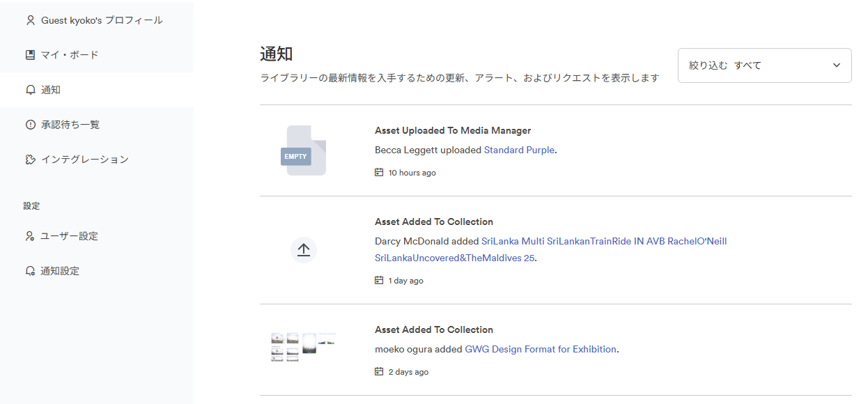Click the 通知設定 bell icon

(30, 271)
